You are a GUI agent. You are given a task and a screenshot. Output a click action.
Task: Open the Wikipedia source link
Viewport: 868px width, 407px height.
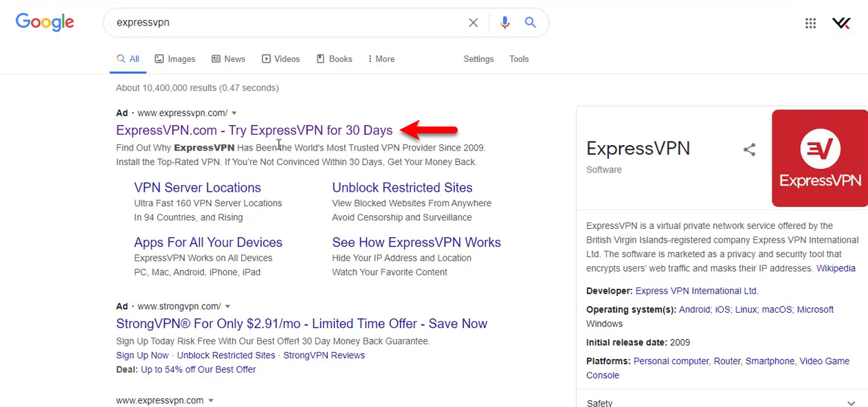click(x=836, y=269)
